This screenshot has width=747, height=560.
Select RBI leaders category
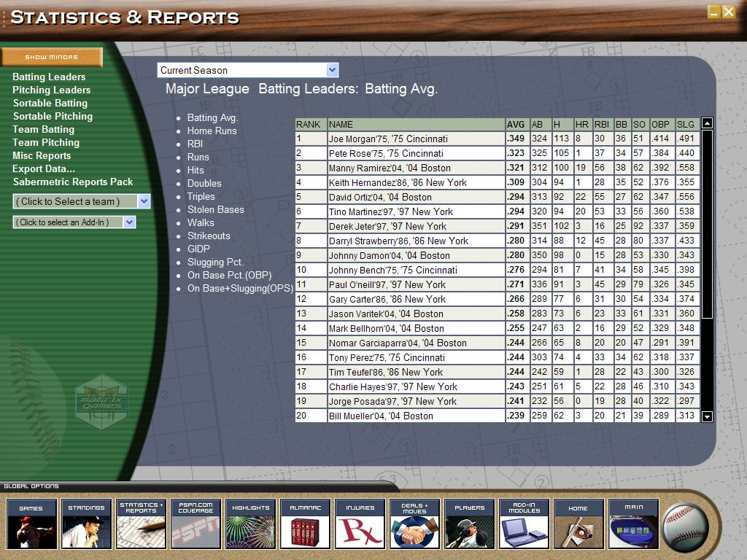[x=195, y=144]
